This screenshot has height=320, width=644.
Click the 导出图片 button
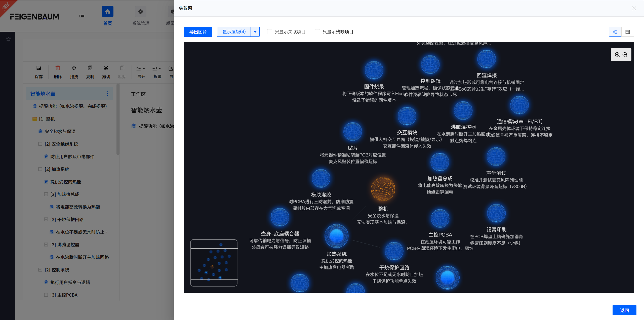(x=198, y=32)
